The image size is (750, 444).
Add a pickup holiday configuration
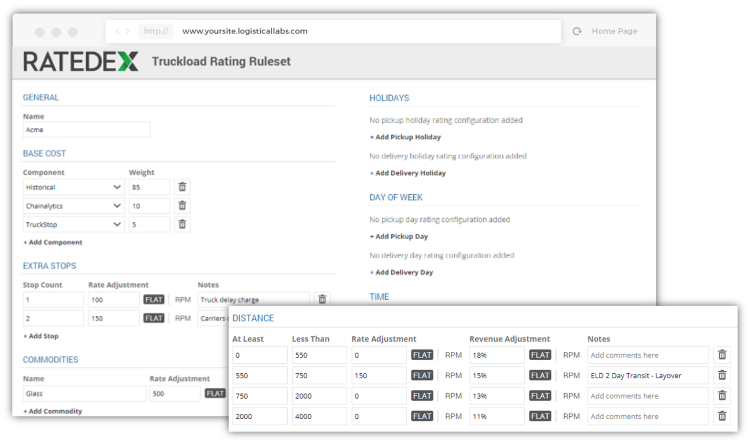(406, 137)
